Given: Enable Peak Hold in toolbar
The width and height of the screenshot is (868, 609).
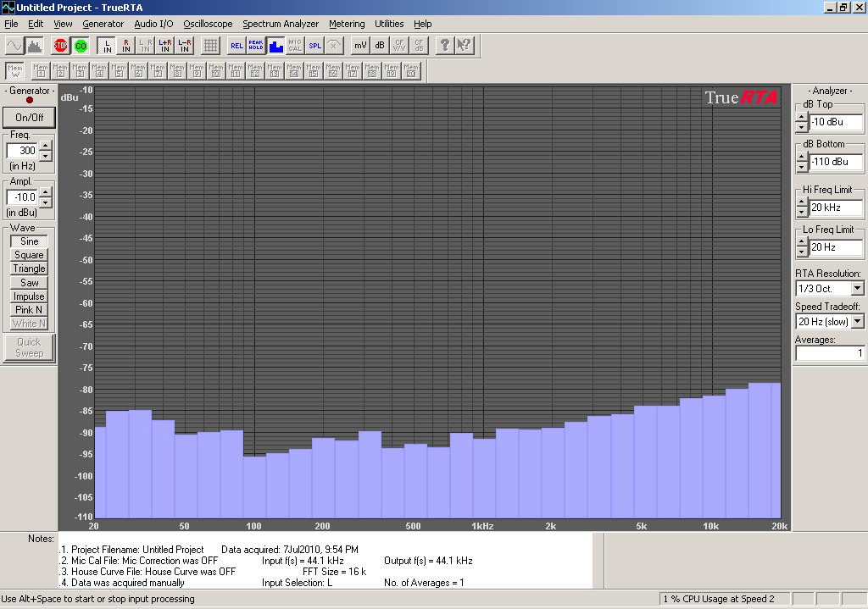Looking at the screenshot, I should click(x=256, y=46).
